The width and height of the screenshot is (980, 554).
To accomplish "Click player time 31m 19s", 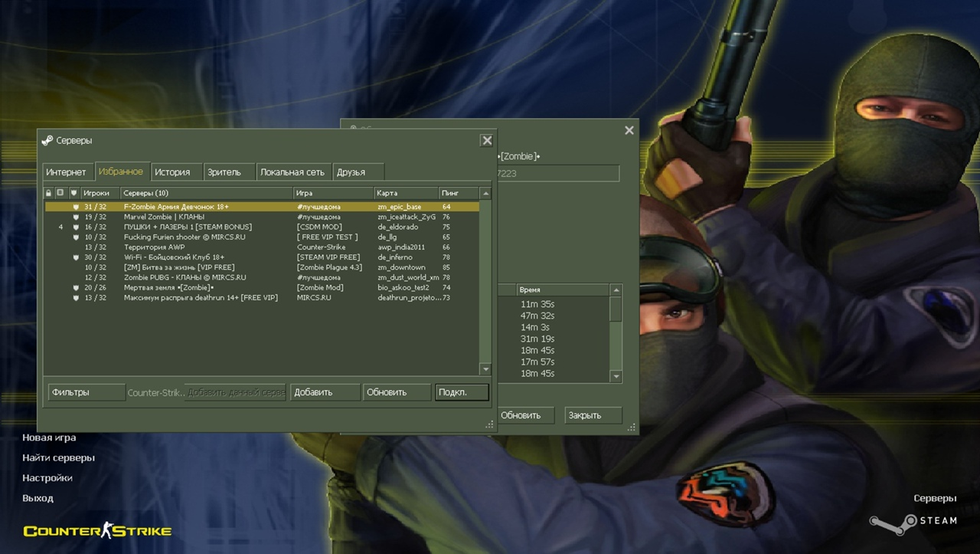I will point(537,339).
